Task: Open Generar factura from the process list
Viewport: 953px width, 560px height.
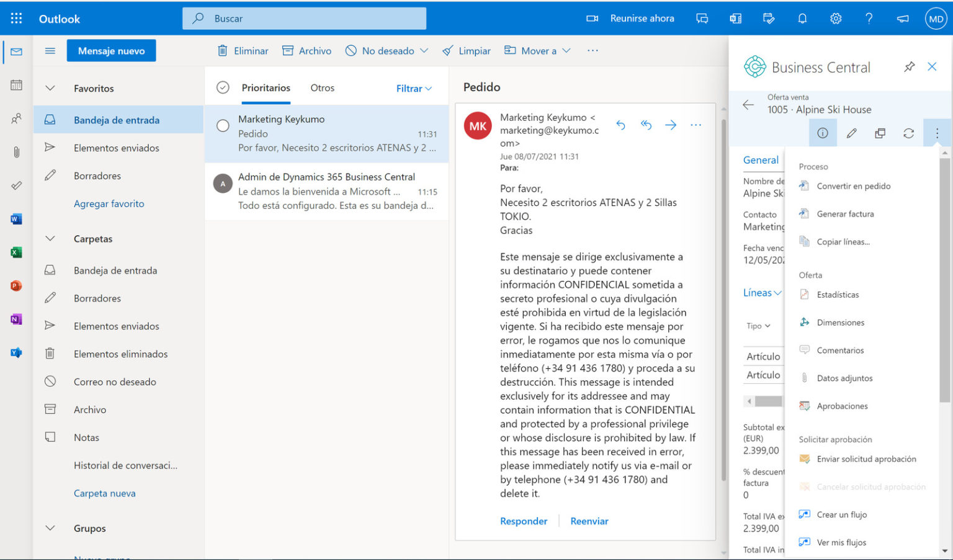Action: point(843,213)
